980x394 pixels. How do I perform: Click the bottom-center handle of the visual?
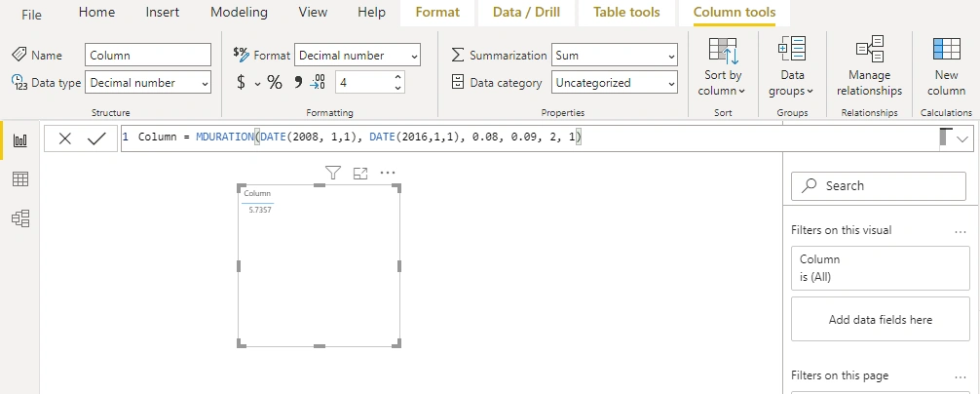(x=319, y=344)
